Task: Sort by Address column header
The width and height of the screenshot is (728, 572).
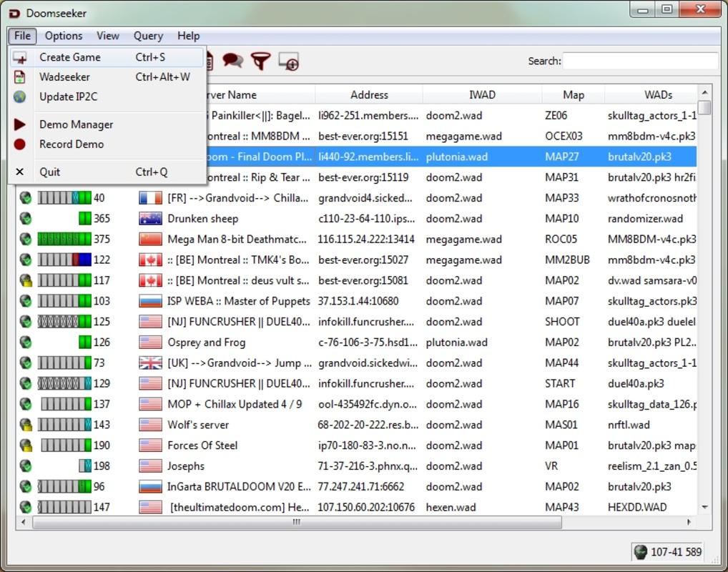Action: click(369, 94)
